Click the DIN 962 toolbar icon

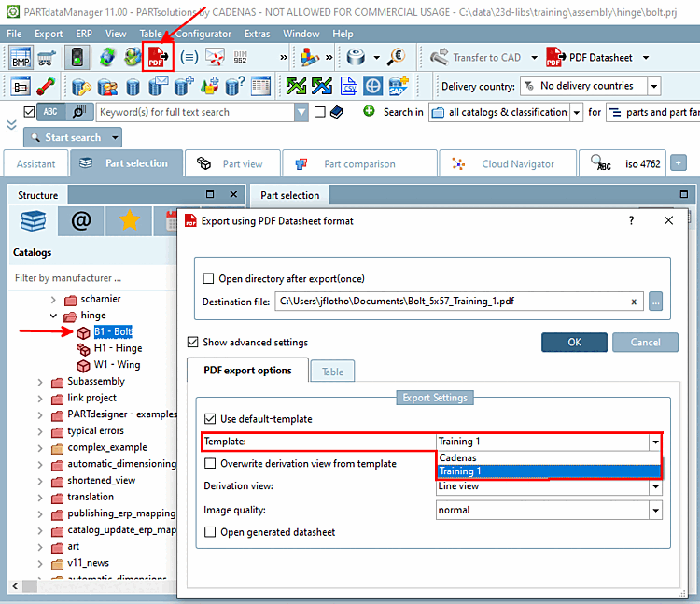point(240,57)
